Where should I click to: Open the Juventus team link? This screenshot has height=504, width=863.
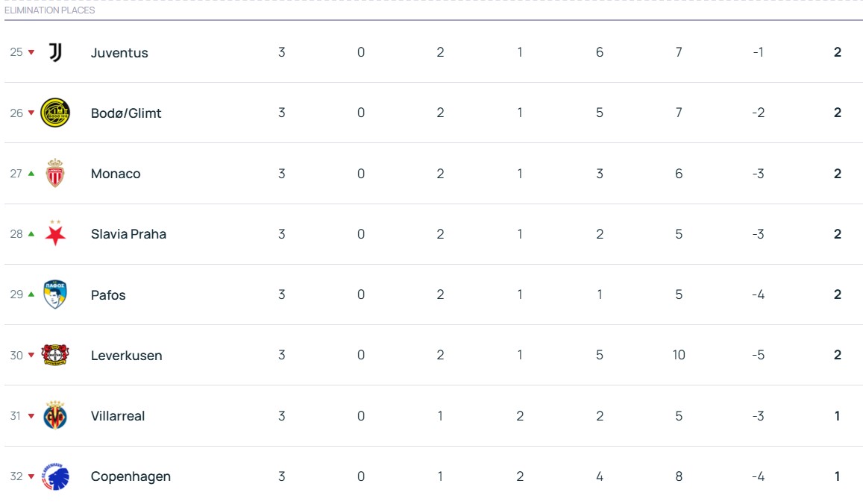click(119, 53)
